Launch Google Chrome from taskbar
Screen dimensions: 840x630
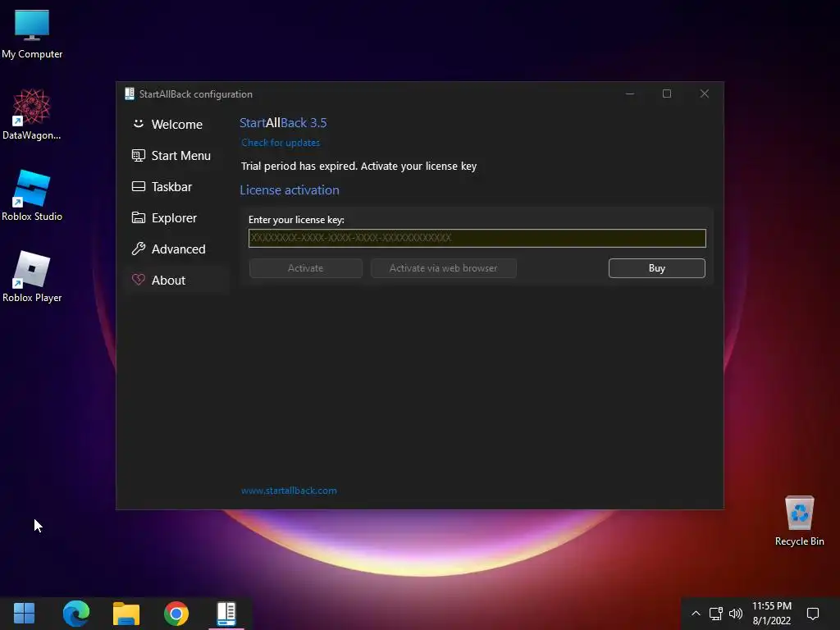(x=176, y=614)
